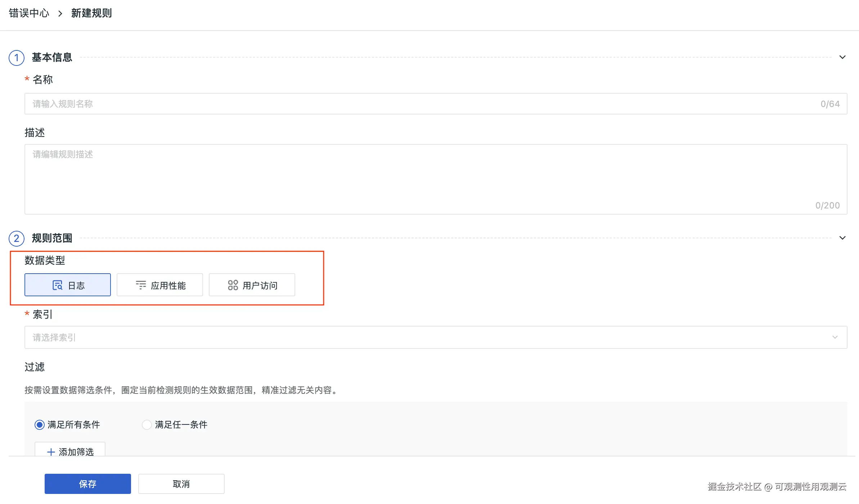The height and width of the screenshot is (504, 859).
Task: Click into the rule description textarea
Action: 436,179
